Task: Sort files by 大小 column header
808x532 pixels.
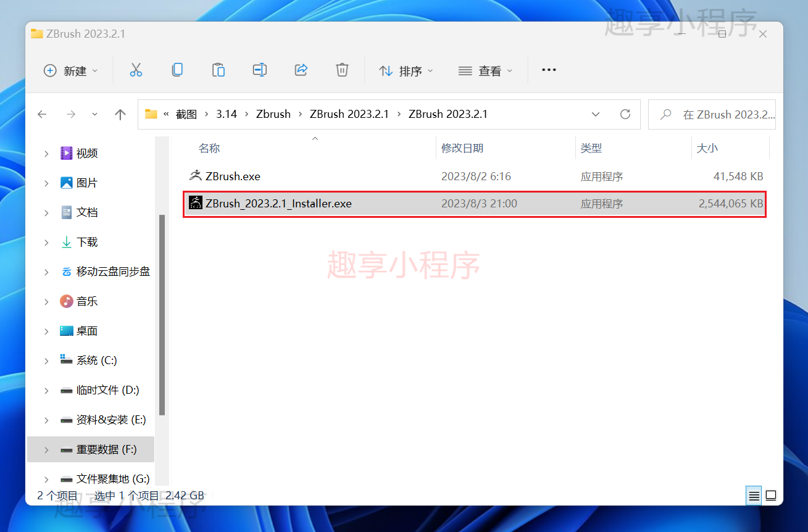Action: 707,148
